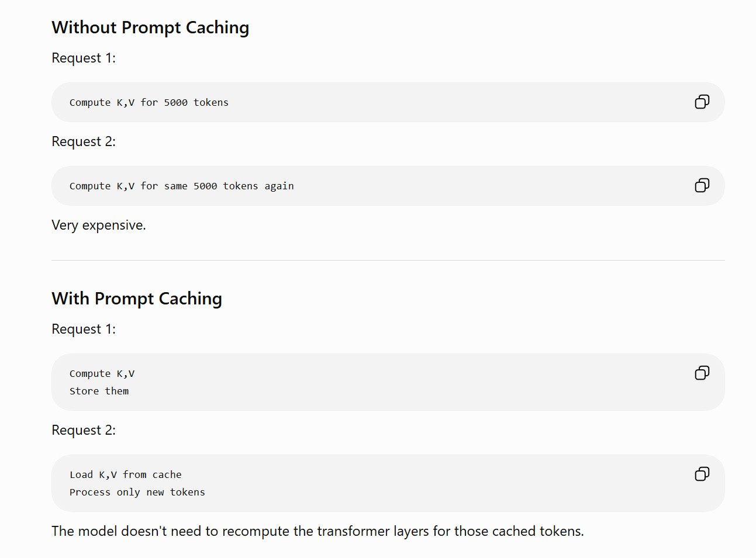Click the 'Load K,V from cache' code line
This screenshot has height=558, width=756.
[126, 474]
